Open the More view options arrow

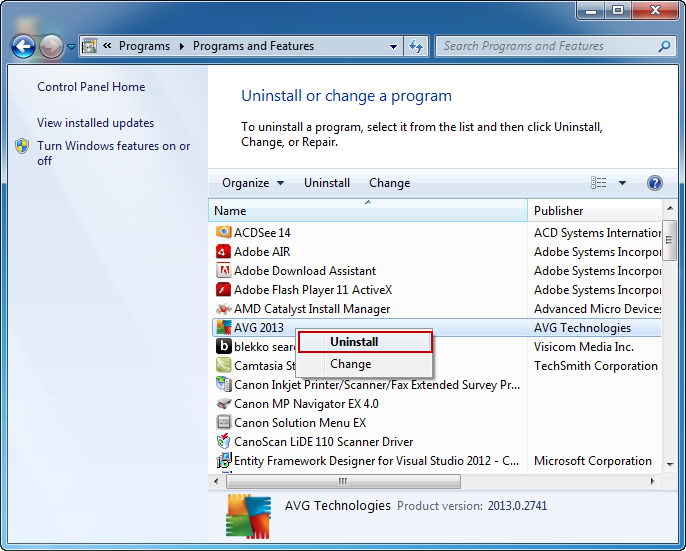point(622,183)
